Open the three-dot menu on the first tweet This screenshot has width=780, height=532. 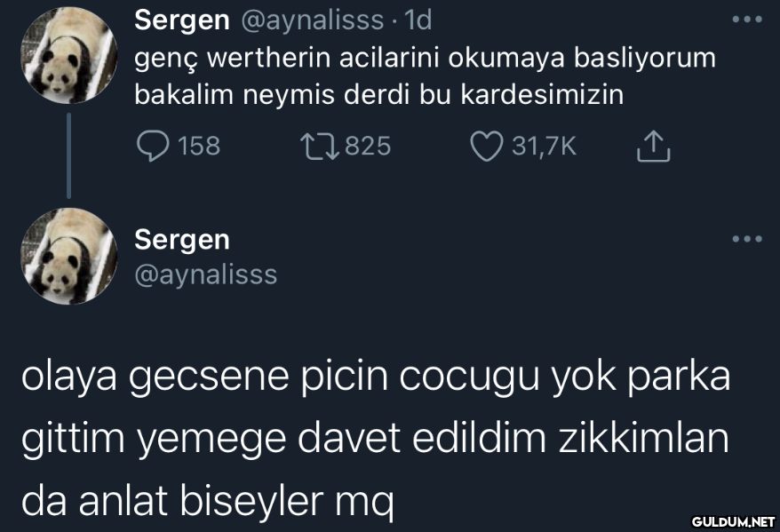747,20
